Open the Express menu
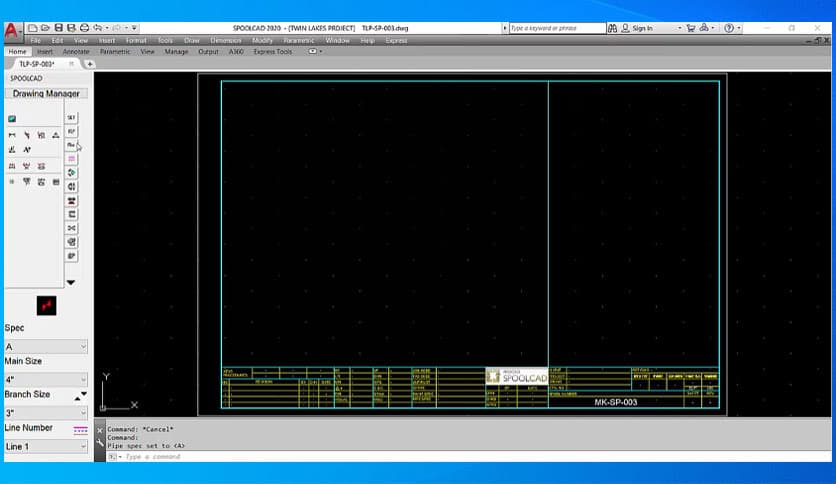This screenshot has height=484, width=836. coord(396,41)
